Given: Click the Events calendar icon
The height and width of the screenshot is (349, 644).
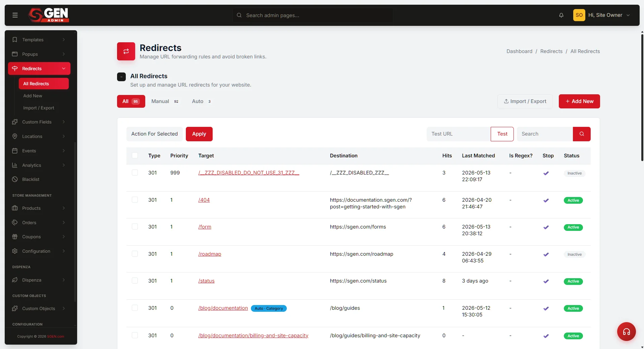Looking at the screenshot, I should pyautogui.click(x=15, y=151).
